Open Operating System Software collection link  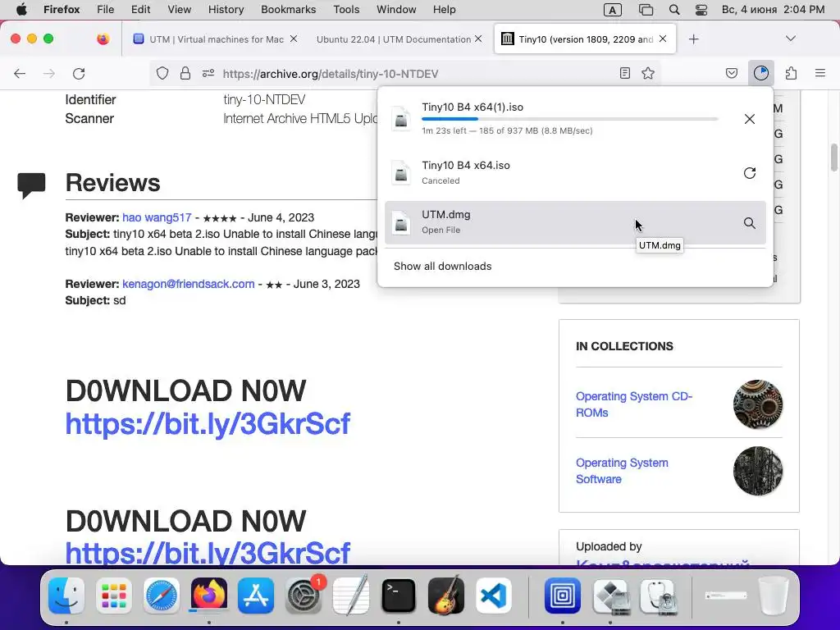click(x=622, y=471)
